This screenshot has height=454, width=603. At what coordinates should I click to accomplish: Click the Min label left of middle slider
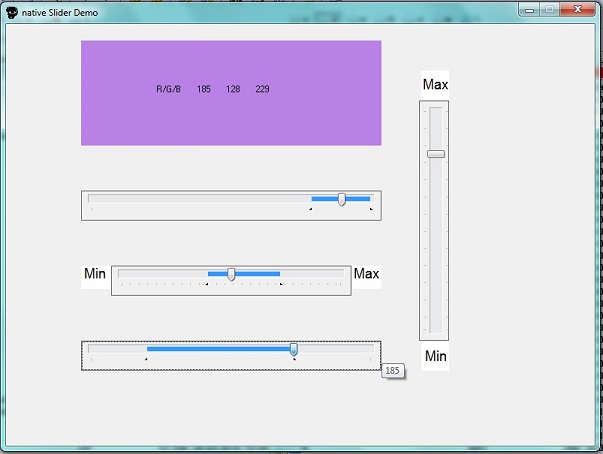point(95,274)
